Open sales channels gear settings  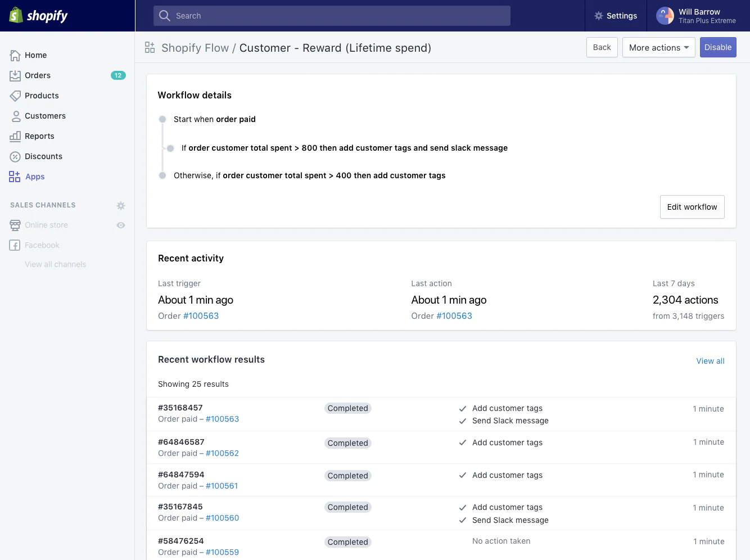point(121,206)
